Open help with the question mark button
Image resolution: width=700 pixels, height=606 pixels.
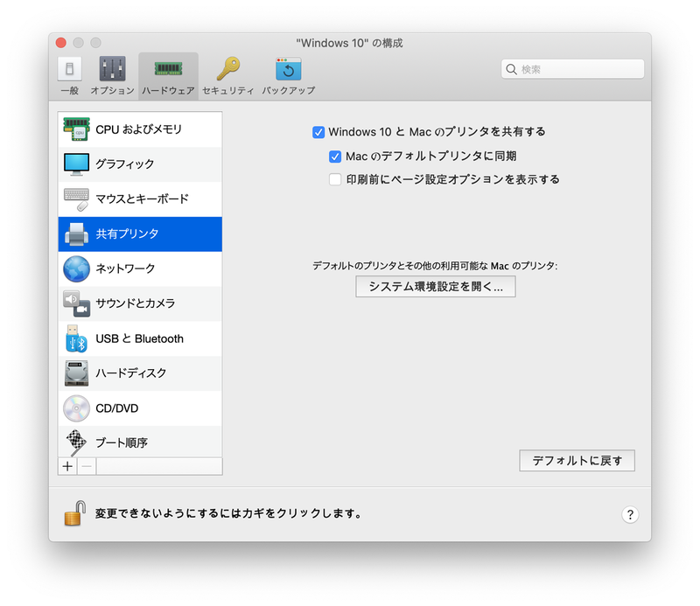(630, 514)
